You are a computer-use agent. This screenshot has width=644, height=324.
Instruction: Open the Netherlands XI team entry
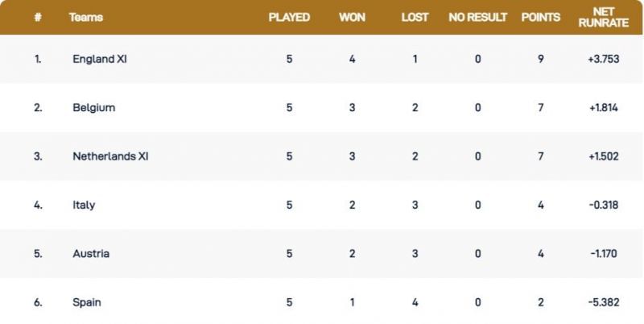[110, 156]
